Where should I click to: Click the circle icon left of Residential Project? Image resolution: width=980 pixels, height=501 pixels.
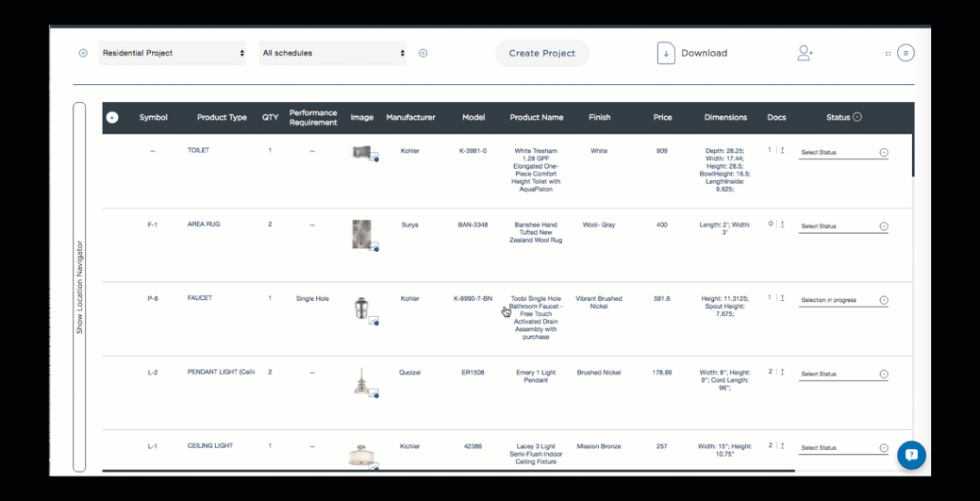pos(83,54)
